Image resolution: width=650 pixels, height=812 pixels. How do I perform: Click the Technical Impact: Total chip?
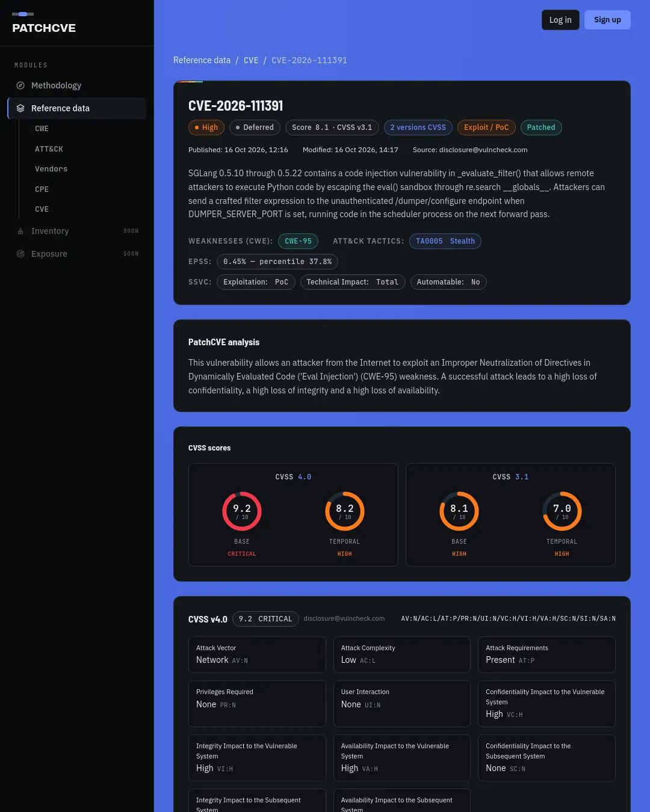click(353, 282)
